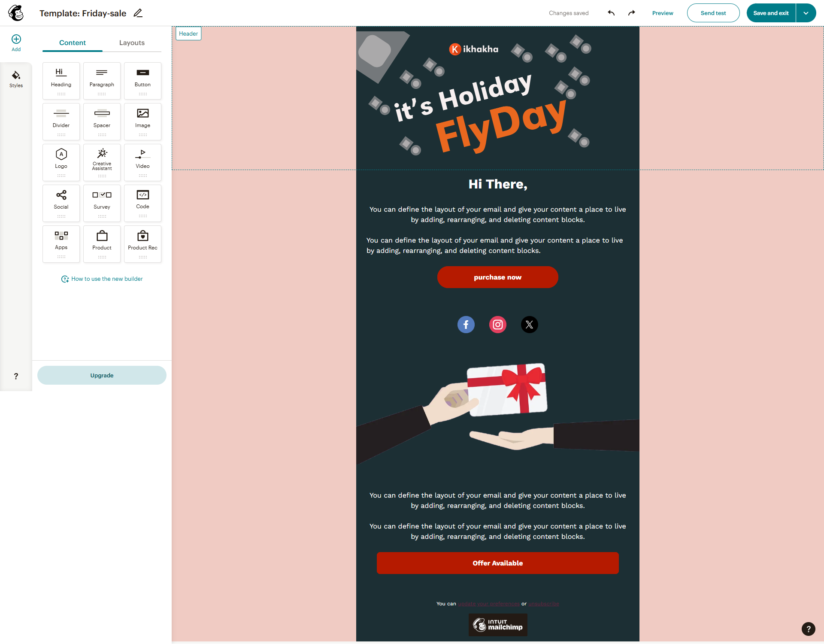Rename template using the pencil icon

coord(138,13)
